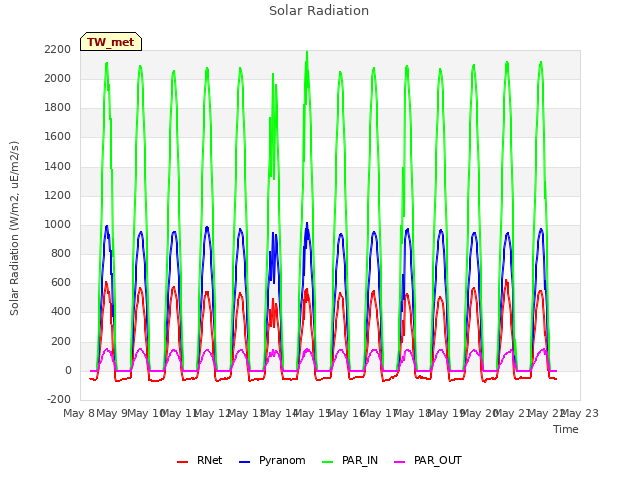Image resolution: width=640 pixels, height=480 pixels.
Task: Click the Solar Radiation chart title
Action: pyautogui.click(x=319, y=11)
